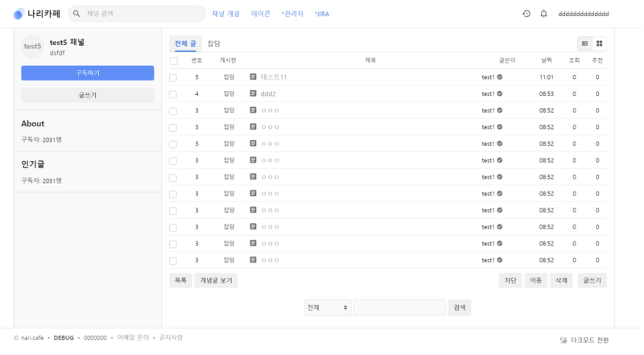Open the 전체 search scope dropdown

tap(328, 308)
